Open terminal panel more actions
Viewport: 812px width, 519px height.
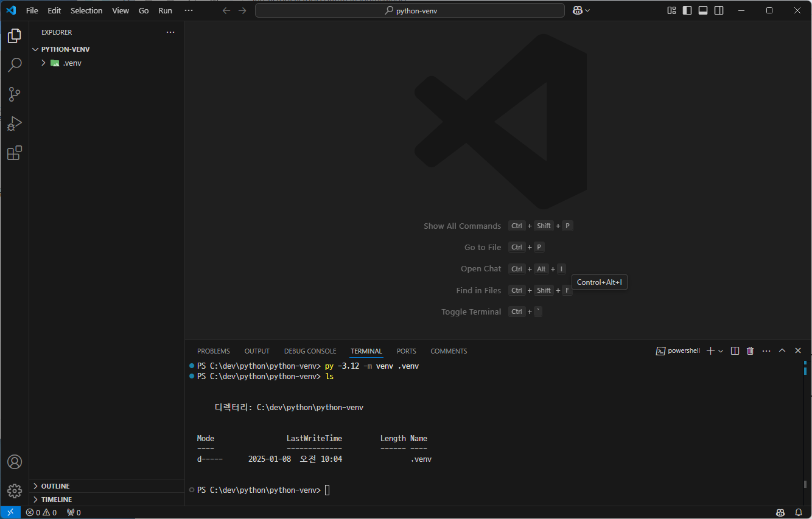pos(766,351)
